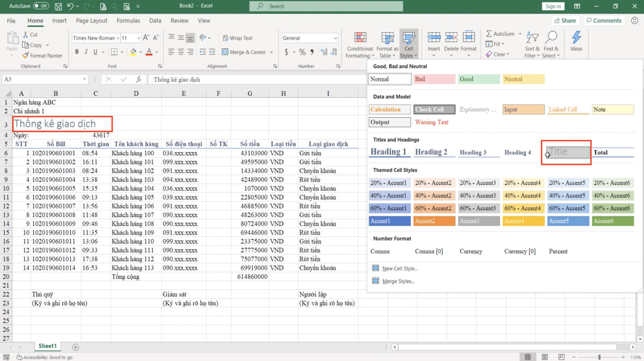Expand the Merge & Center dropdown arrow
The width and height of the screenshot is (644, 361).
pyautogui.click(x=271, y=52)
